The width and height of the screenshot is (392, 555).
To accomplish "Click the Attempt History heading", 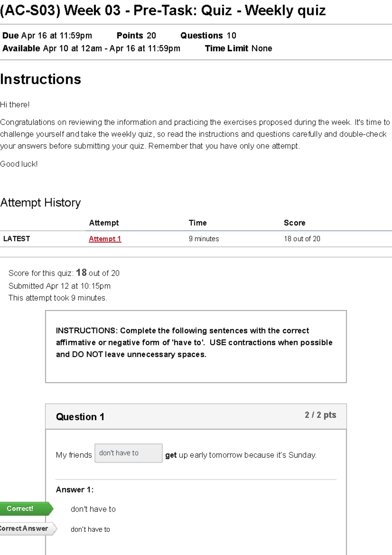I will click(x=41, y=203).
